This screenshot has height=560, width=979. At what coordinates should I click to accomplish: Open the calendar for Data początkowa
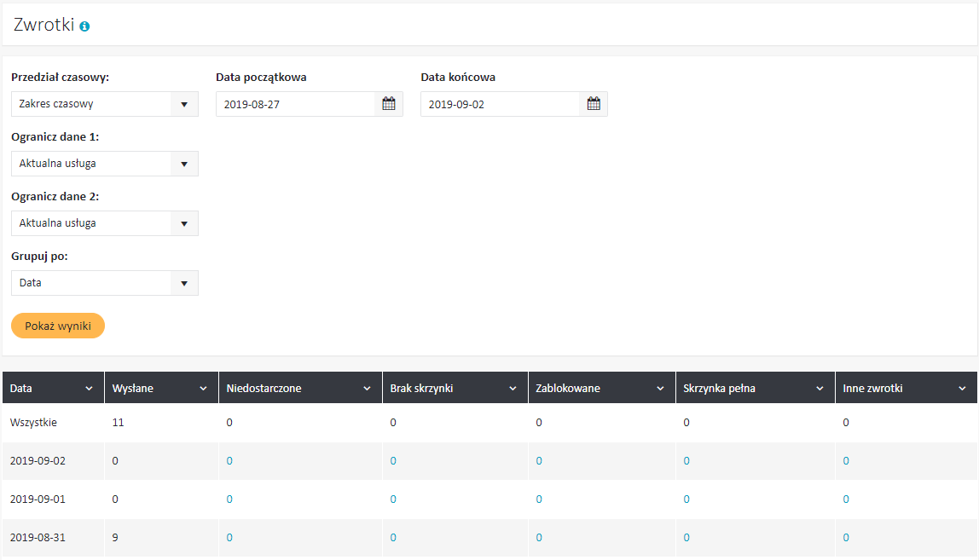(x=389, y=104)
